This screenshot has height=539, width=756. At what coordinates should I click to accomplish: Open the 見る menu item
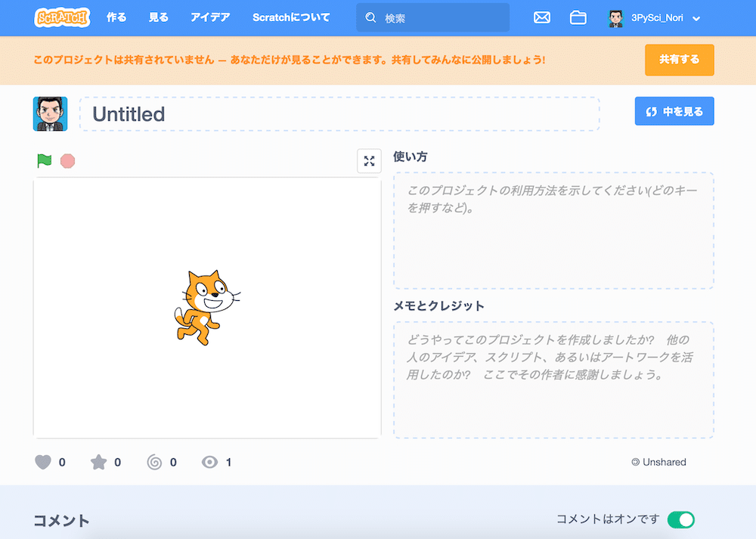[x=158, y=18]
